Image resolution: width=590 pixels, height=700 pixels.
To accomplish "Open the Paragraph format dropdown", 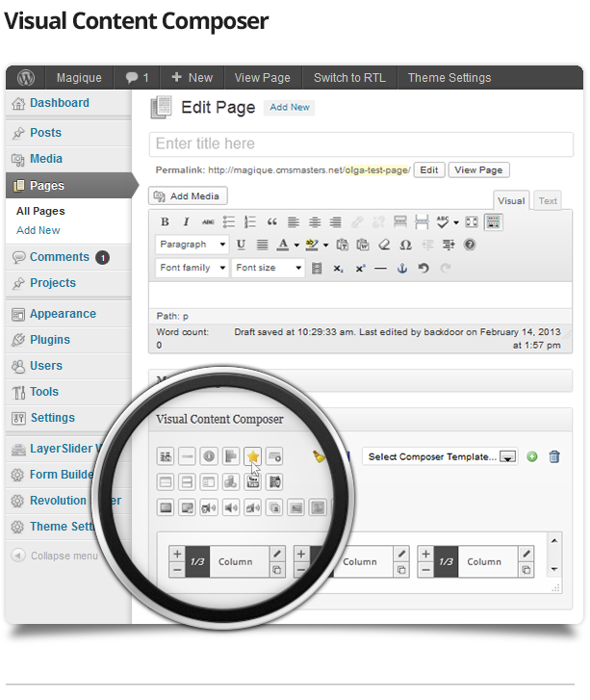I will pyautogui.click(x=192, y=245).
